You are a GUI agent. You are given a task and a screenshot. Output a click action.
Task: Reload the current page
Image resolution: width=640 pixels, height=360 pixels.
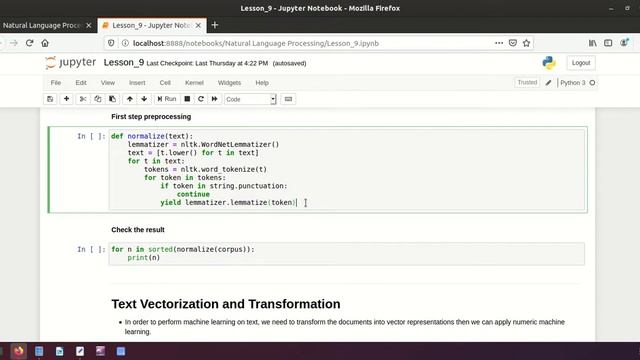click(29, 43)
